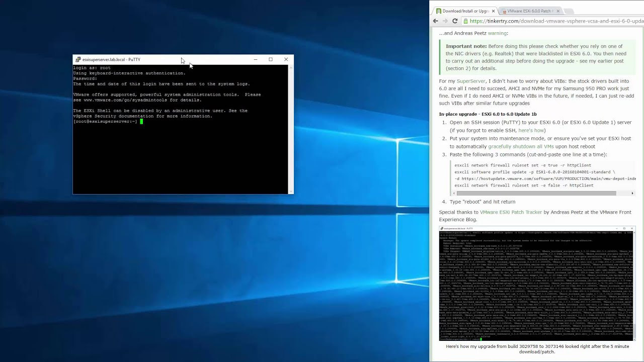This screenshot has height=362, width=644.
Task: Click the PuTTY scrollbar up arrow
Action: (291, 67)
